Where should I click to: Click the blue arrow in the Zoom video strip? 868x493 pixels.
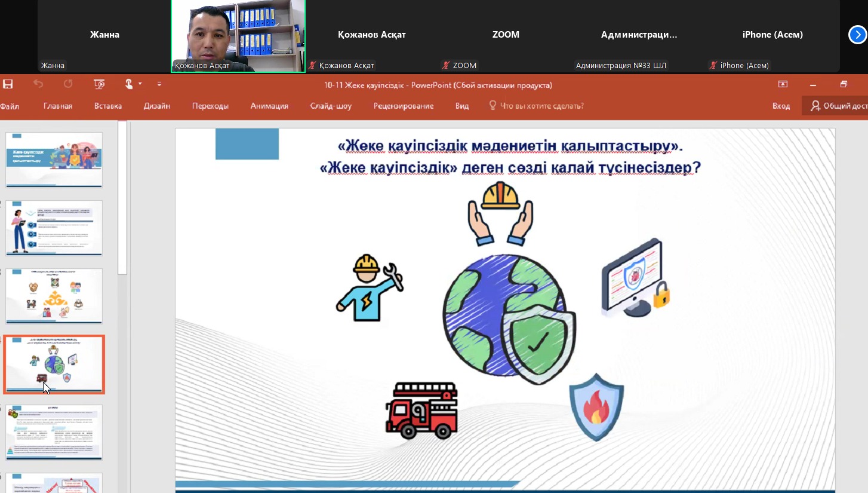(x=857, y=35)
